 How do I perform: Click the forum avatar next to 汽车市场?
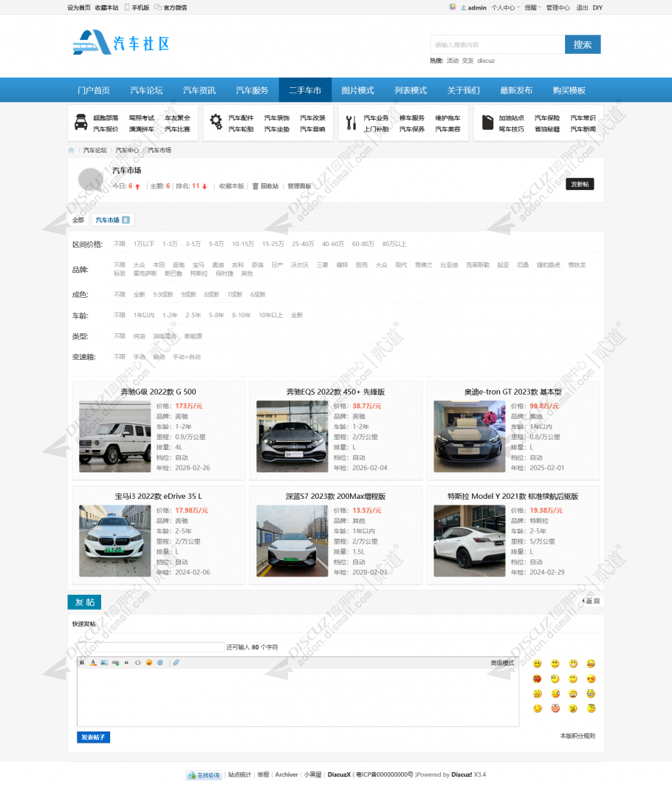coord(91,179)
